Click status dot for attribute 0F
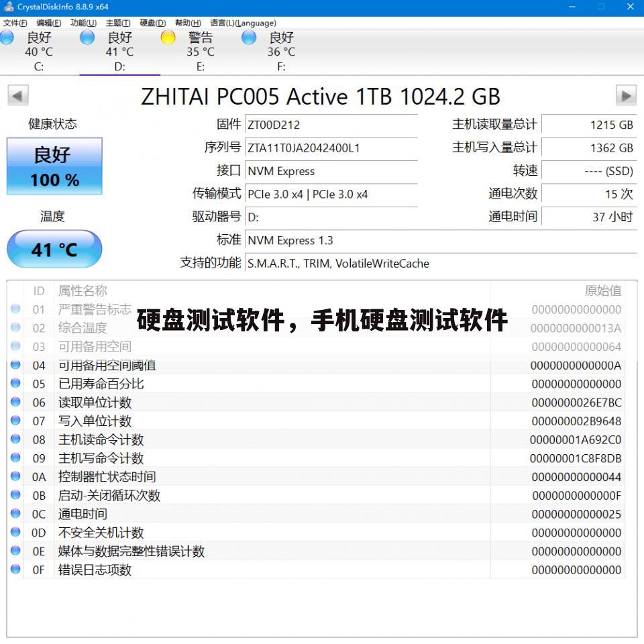The height and width of the screenshot is (644, 644). [x=15, y=569]
